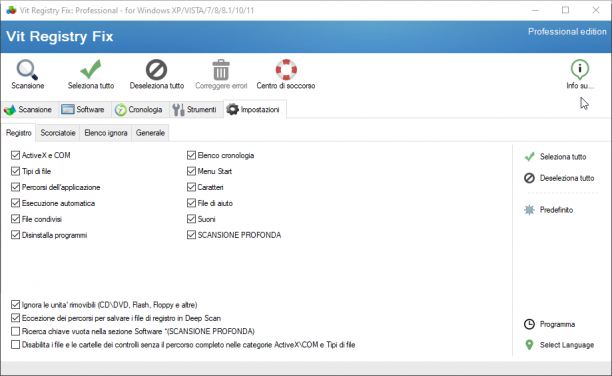Maximize the Vit Registry Fix window
Viewport: 612px width, 376px height.
566,10
